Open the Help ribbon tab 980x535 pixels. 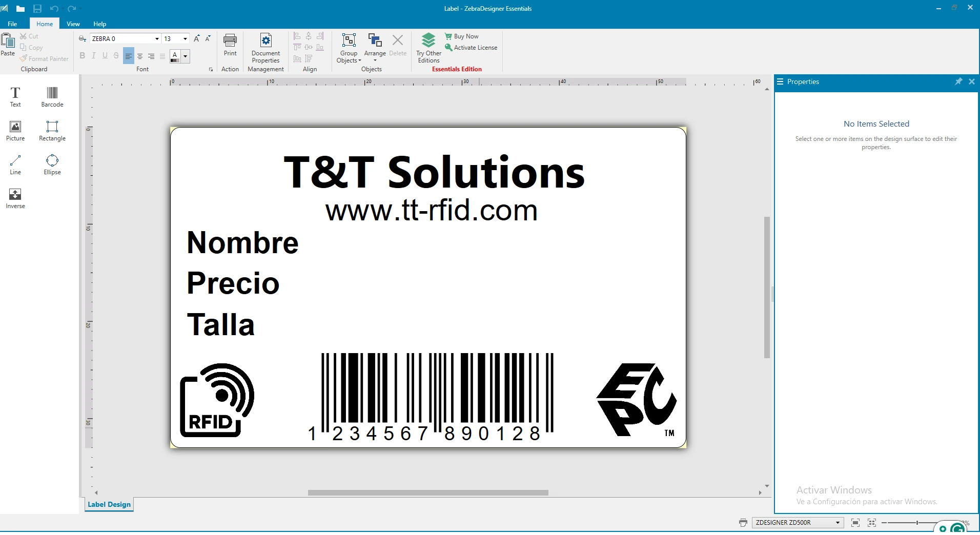pos(100,24)
